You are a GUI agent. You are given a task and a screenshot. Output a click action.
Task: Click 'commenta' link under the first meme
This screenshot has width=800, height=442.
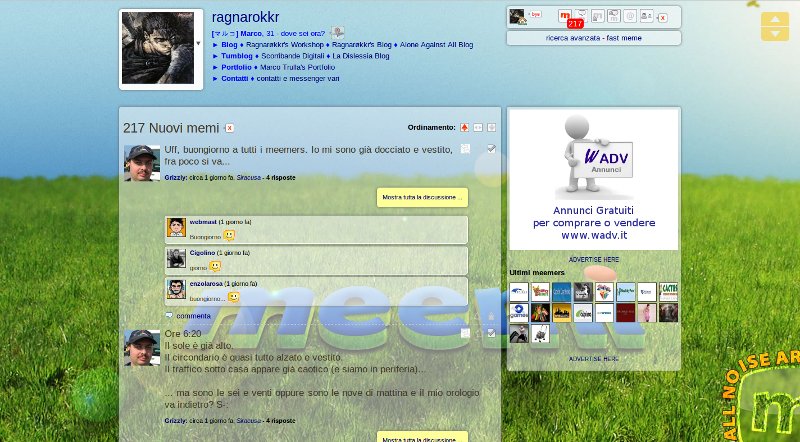click(x=193, y=316)
